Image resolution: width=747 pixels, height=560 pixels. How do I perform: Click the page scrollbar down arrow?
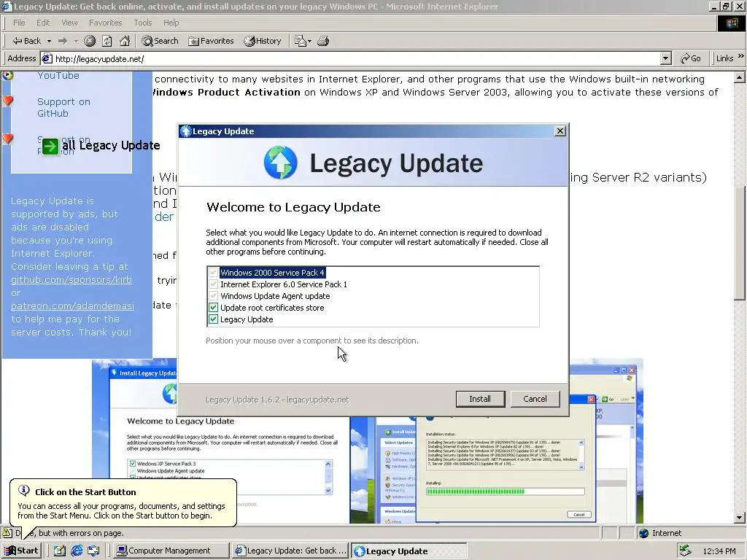(740, 518)
